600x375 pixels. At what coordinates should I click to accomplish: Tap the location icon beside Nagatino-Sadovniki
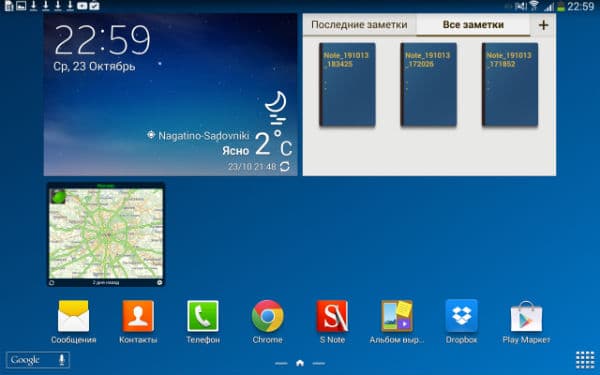(151, 135)
